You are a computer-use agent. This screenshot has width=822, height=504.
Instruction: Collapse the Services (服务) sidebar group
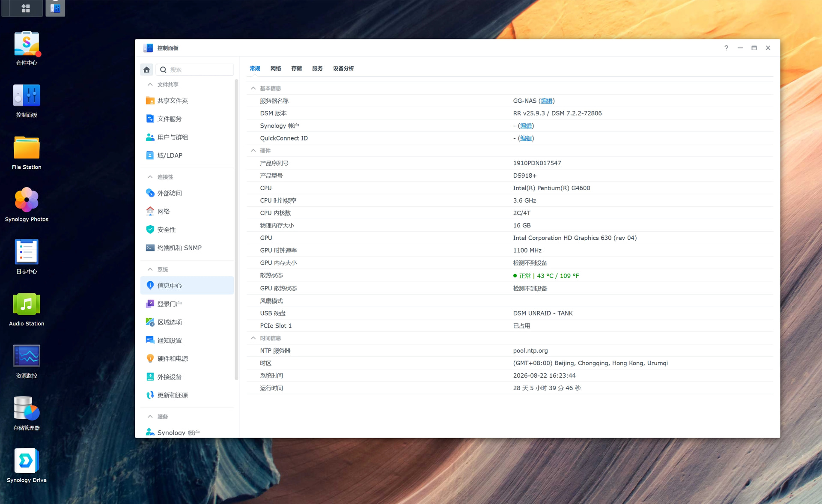pyautogui.click(x=150, y=417)
